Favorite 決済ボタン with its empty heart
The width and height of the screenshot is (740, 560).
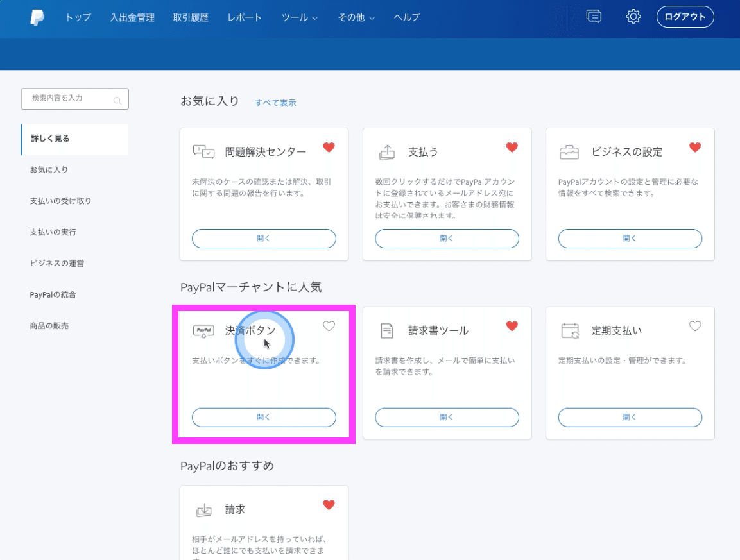coord(329,326)
